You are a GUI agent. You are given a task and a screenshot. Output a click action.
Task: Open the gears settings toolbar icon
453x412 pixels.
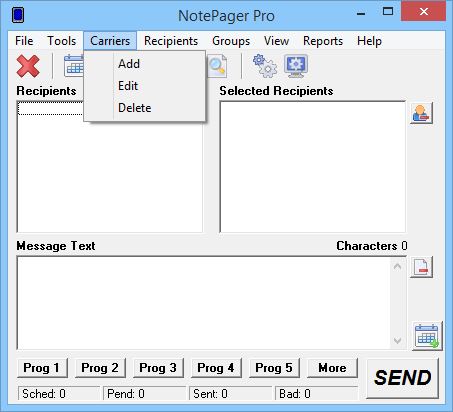click(265, 66)
